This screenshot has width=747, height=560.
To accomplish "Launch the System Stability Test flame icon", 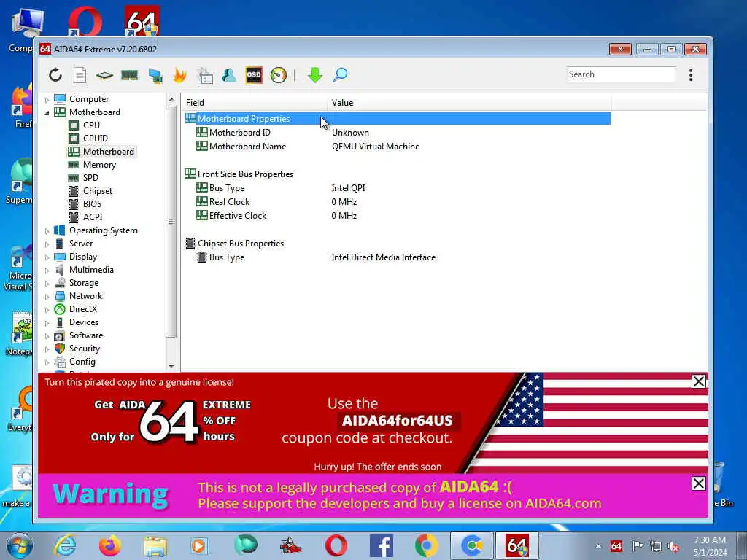I will tap(179, 75).
